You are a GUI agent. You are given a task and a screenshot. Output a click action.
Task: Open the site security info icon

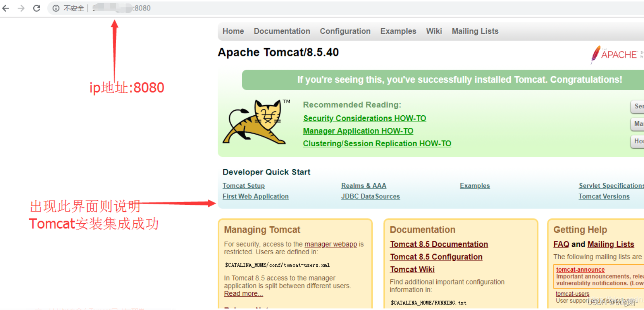56,8
